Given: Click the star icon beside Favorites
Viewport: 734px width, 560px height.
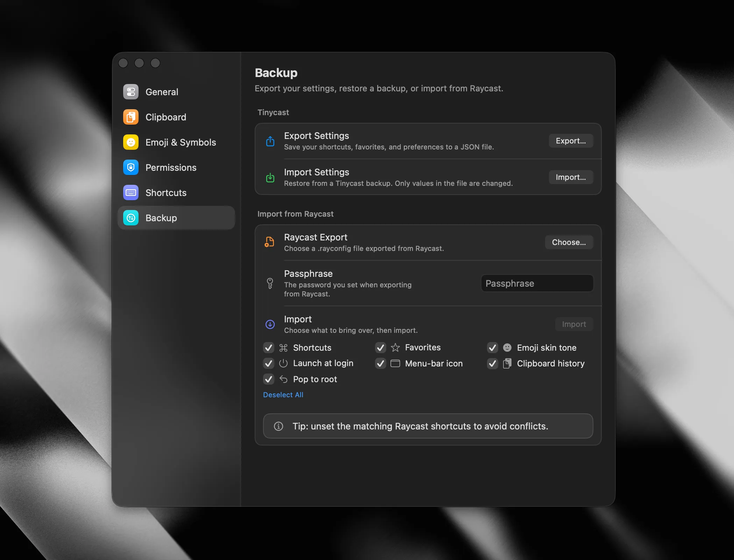Looking at the screenshot, I should click(395, 348).
